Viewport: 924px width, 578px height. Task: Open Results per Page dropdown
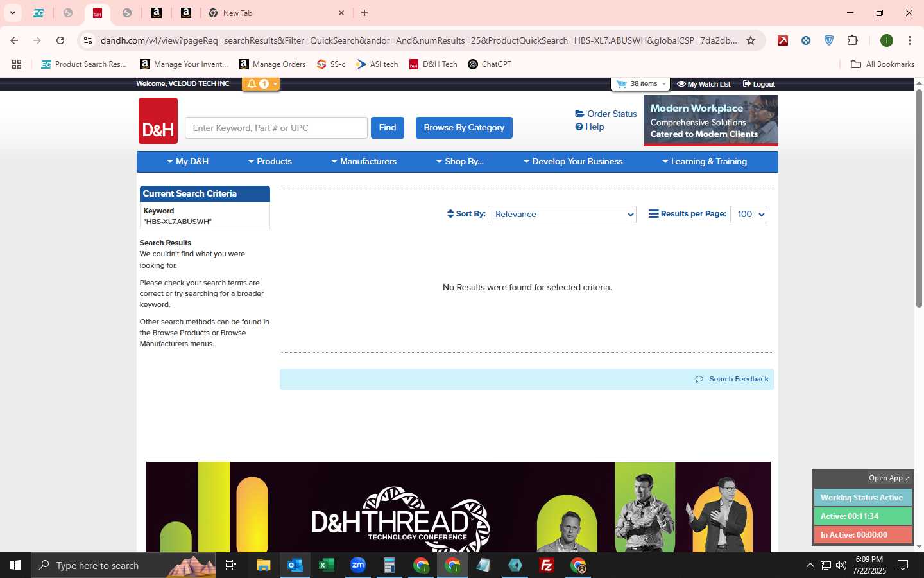tap(749, 215)
